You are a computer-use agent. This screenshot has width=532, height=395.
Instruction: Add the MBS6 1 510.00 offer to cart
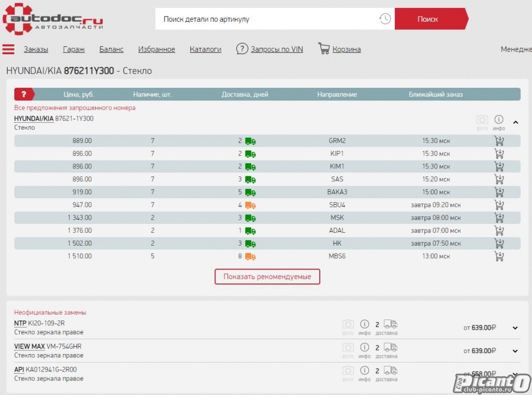tap(499, 256)
